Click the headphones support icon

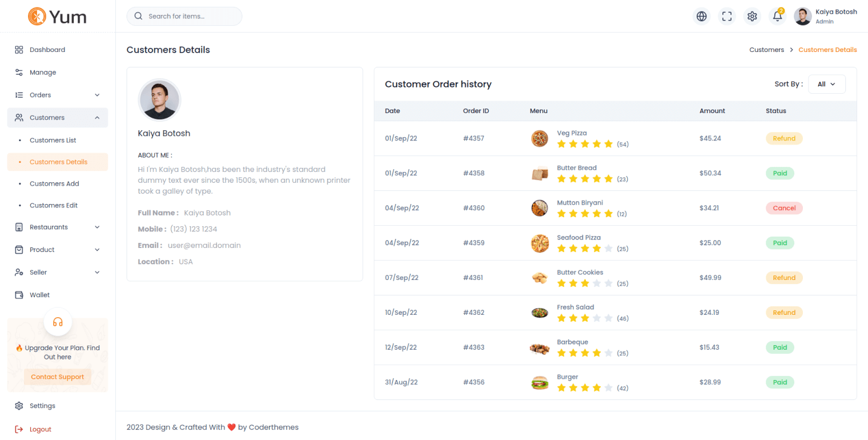pos(58,322)
